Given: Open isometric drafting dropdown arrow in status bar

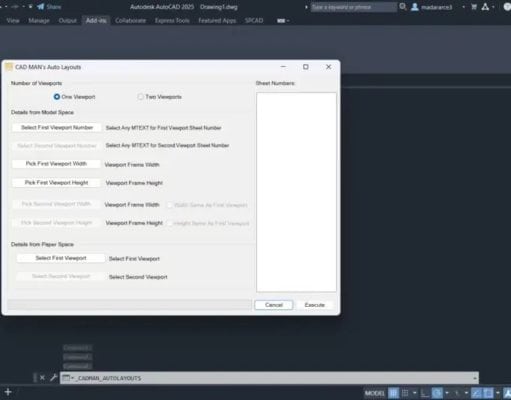Looking at the screenshot, I should (x=466, y=393).
